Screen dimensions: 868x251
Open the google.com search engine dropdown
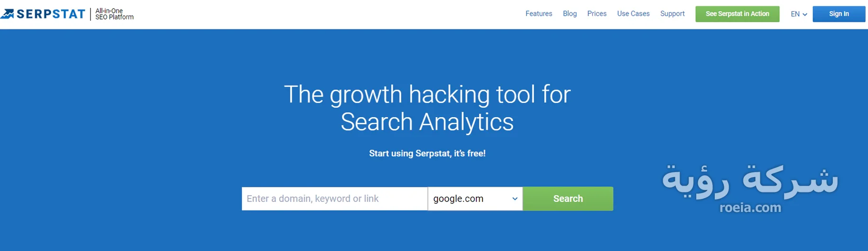pyautogui.click(x=475, y=199)
